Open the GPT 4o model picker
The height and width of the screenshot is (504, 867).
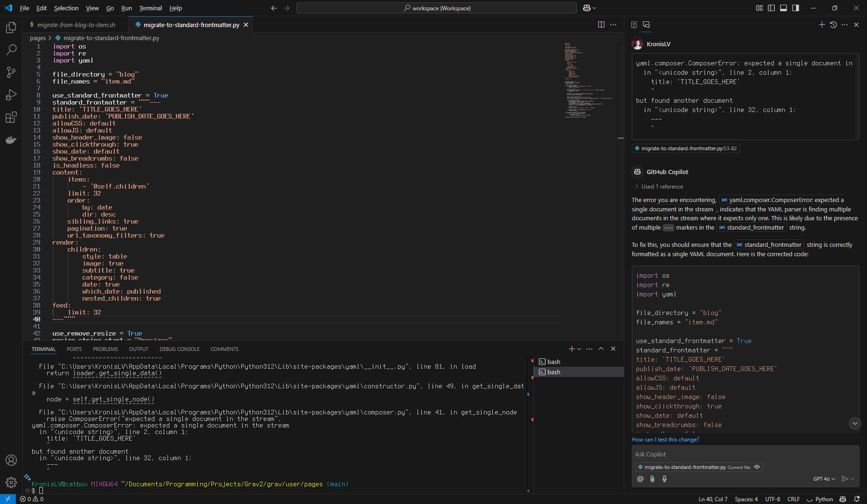click(x=824, y=479)
